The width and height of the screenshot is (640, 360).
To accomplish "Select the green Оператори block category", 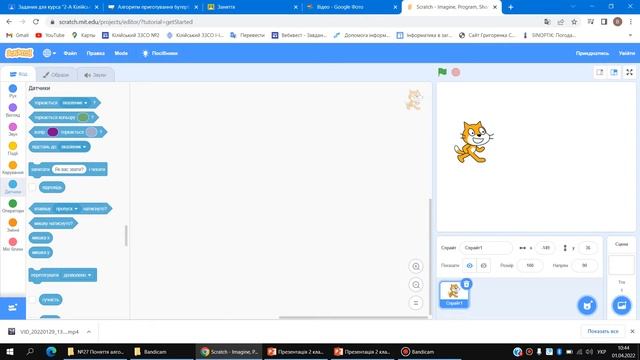I will (x=13, y=206).
